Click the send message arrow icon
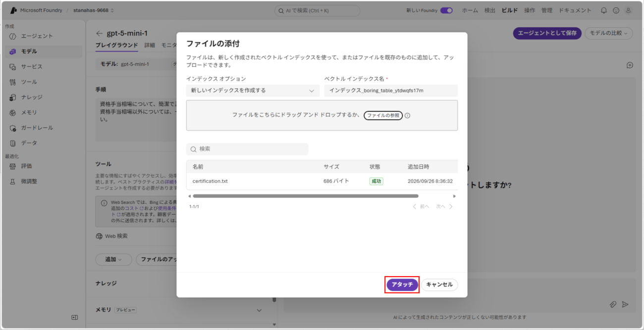Screen dimensions: 644x330 [x=625, y=304]
